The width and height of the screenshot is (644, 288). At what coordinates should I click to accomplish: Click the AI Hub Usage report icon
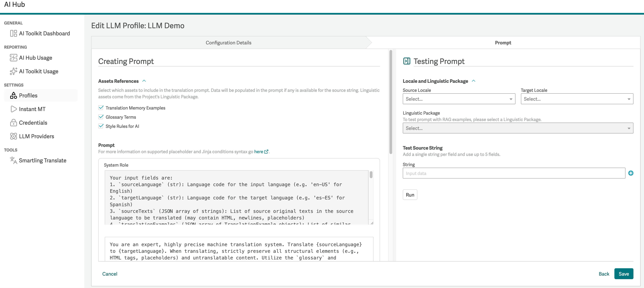point(13,58)
